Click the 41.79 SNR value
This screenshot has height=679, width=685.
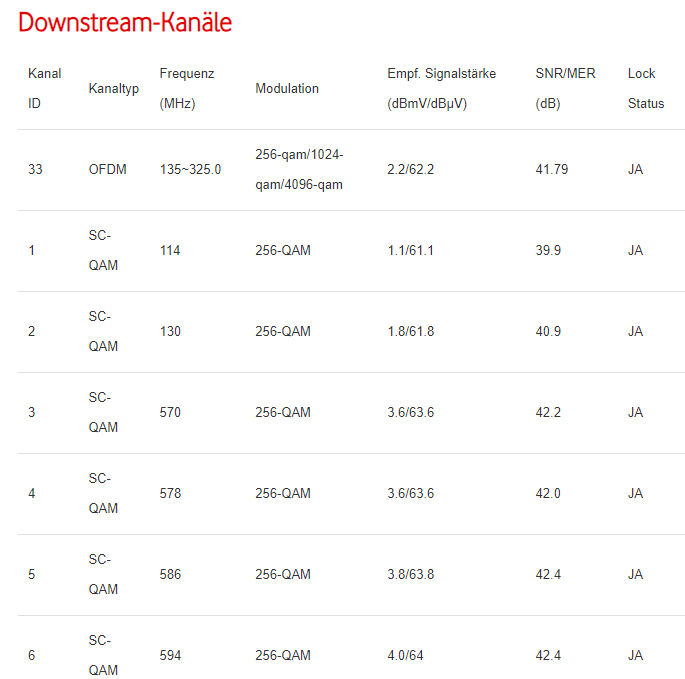(x=552, y=170)
